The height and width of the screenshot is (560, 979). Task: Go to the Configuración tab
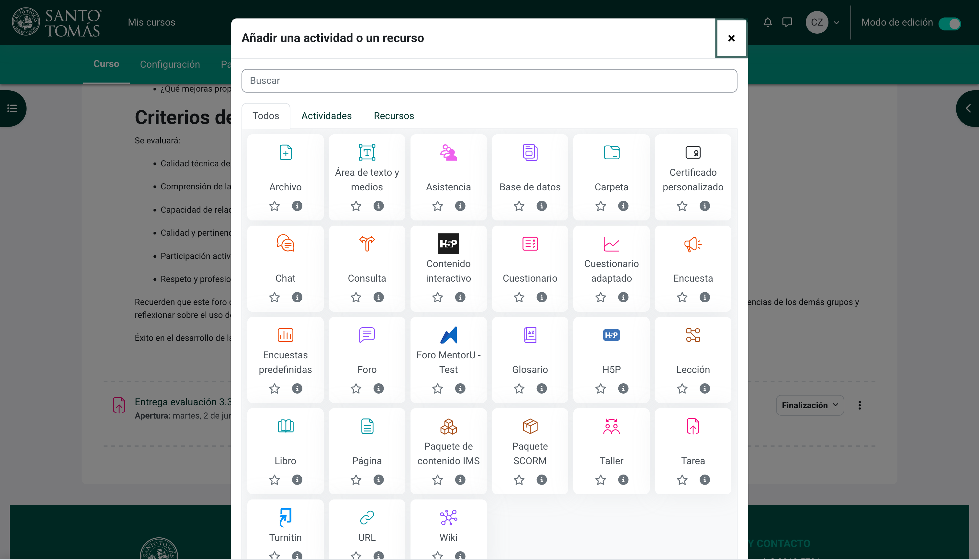[170, 64]
